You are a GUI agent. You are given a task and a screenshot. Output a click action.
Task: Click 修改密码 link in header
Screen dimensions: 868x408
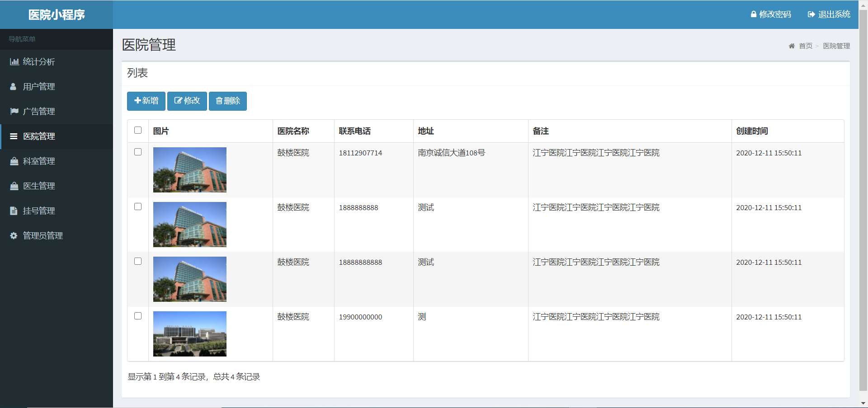(x=771, y=14)
